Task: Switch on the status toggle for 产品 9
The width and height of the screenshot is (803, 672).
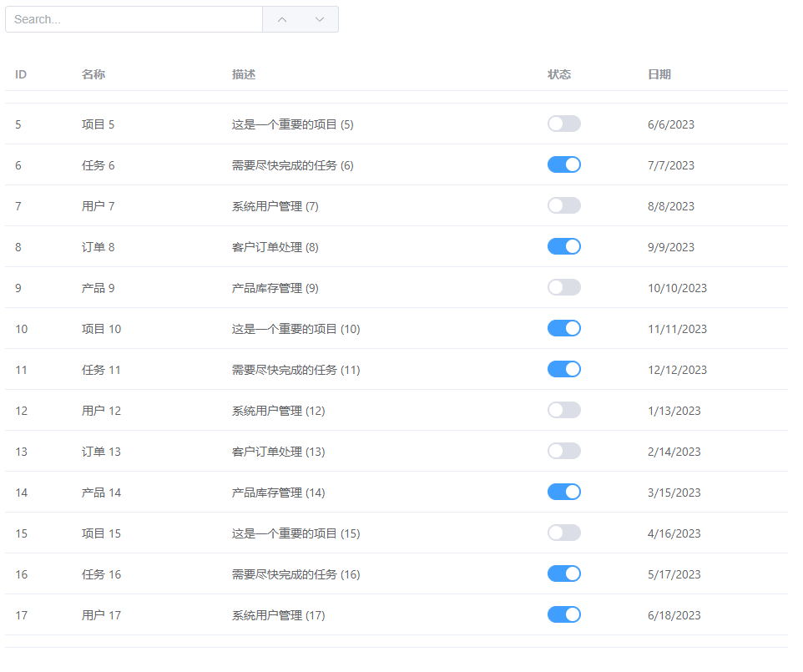Action: point(563,288)
